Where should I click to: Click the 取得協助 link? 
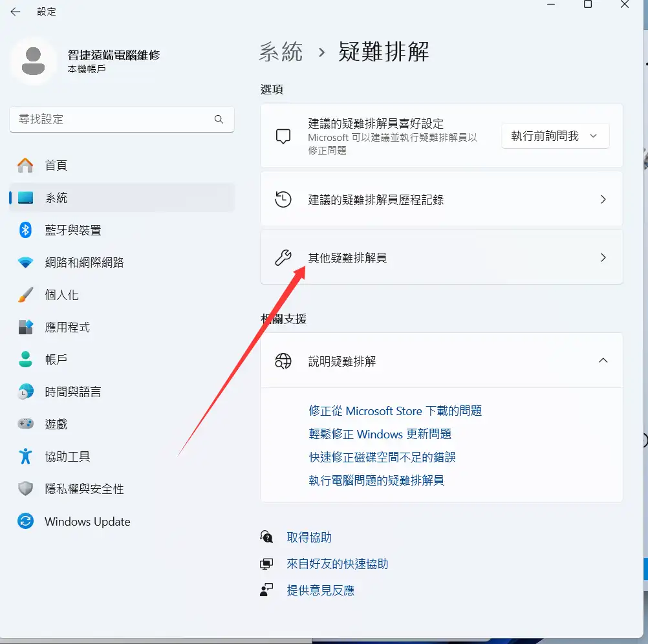pos(309,537)
